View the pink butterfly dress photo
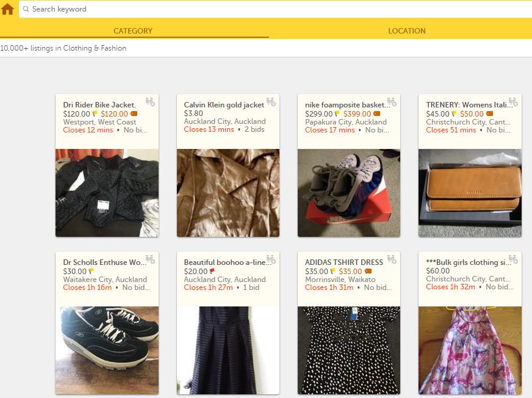 click(x=470, y=350)
